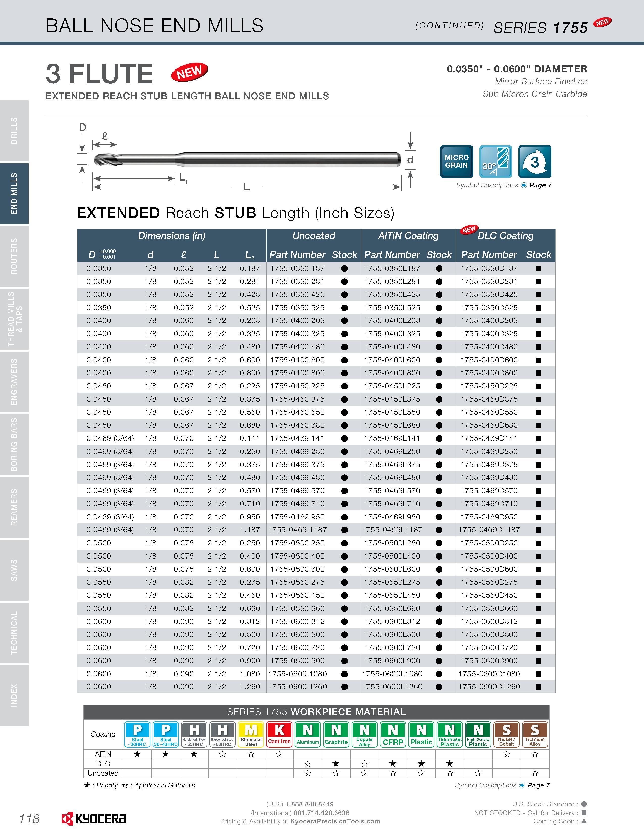This screenshot has height=834, width=644.
Task: Click part number 1755-0450D550
Action: click(x=489, y=412)
